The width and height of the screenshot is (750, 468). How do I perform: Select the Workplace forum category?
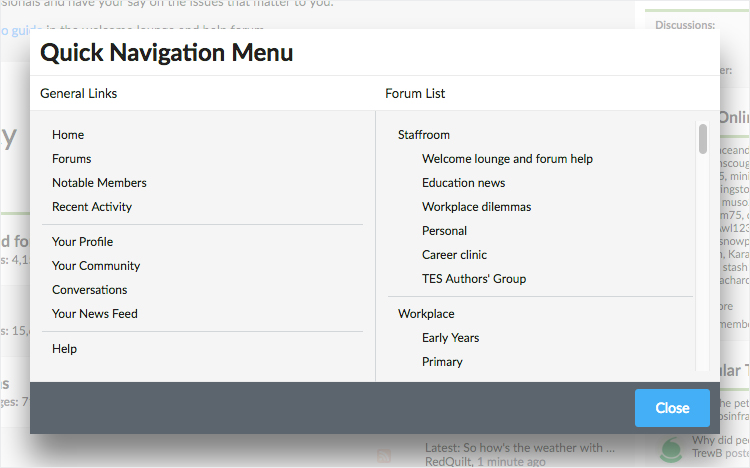[426, 314]
